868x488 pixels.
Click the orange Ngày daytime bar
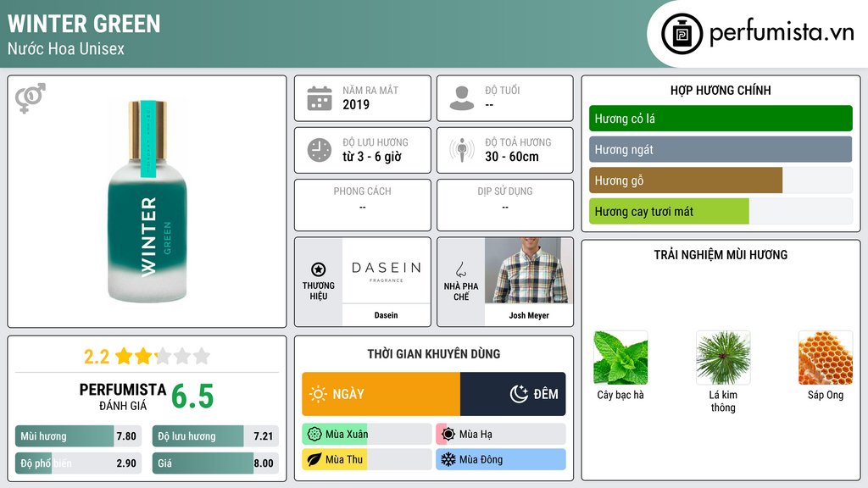click(x=381, y=394)
